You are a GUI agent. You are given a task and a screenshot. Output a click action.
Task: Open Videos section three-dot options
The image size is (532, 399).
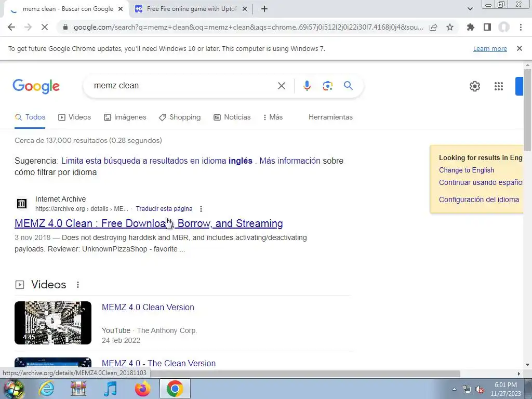(x=78, y=285)
